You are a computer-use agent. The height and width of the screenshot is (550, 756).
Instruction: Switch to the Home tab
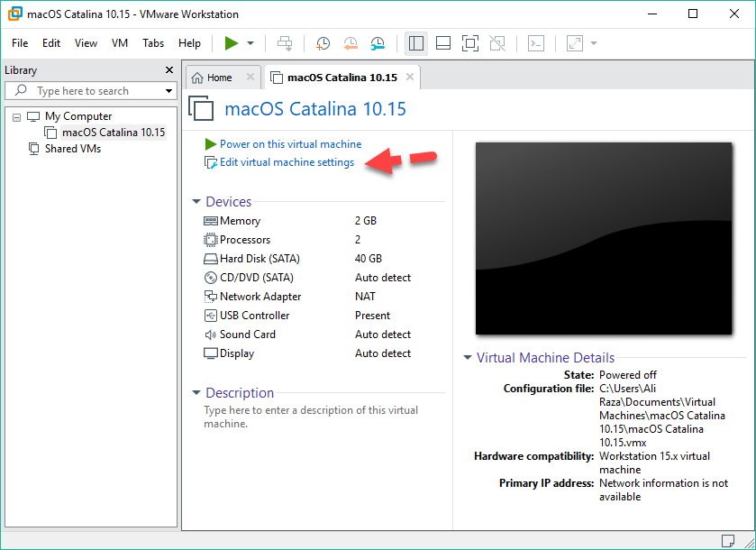[x=219, y=78]
